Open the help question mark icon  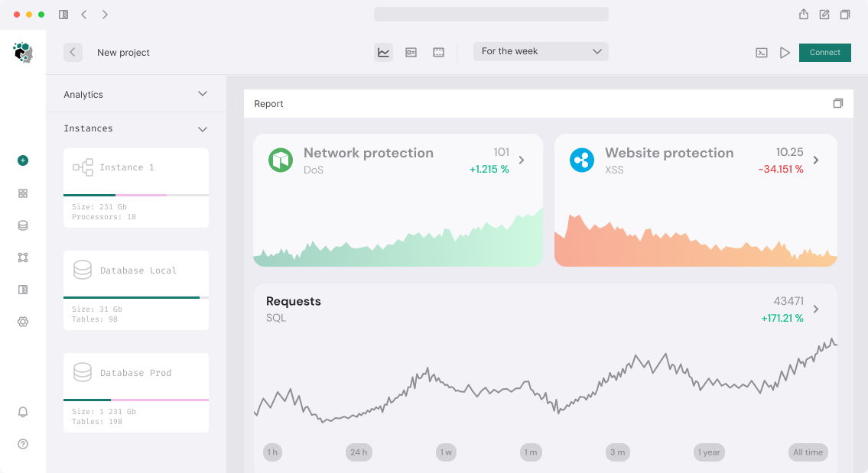tap(23, 444)
